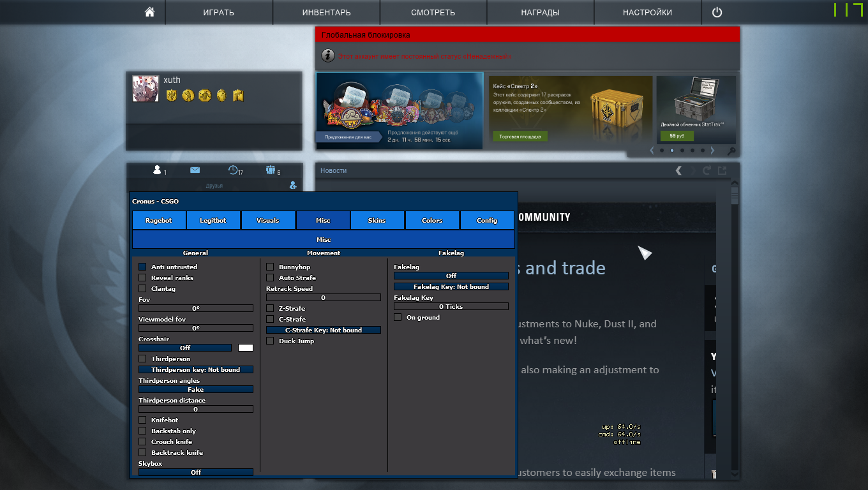Enable Auto Strafe checkbox

tap(270, 278)
